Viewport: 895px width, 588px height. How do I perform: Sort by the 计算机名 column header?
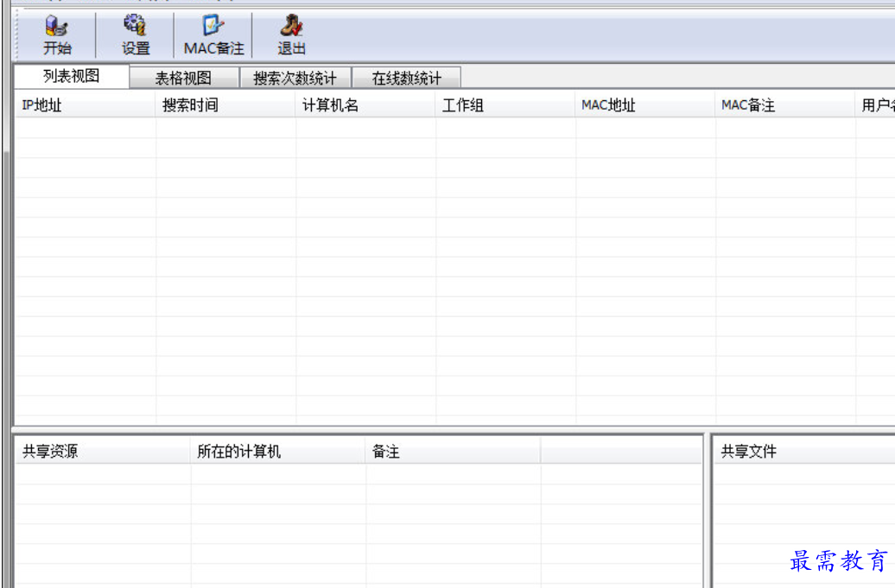365,105
